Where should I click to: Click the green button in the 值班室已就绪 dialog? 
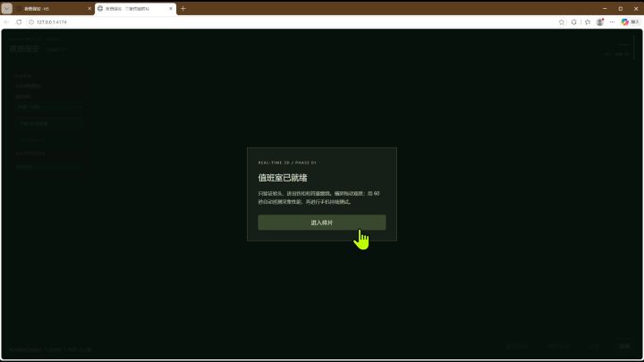click(x=322, y=223)
